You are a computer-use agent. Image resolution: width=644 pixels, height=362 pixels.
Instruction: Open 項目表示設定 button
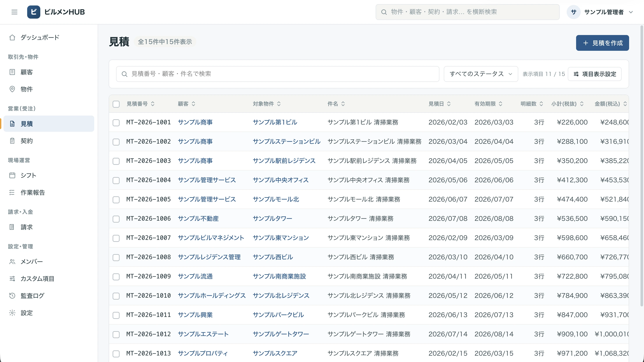[594, 74]
